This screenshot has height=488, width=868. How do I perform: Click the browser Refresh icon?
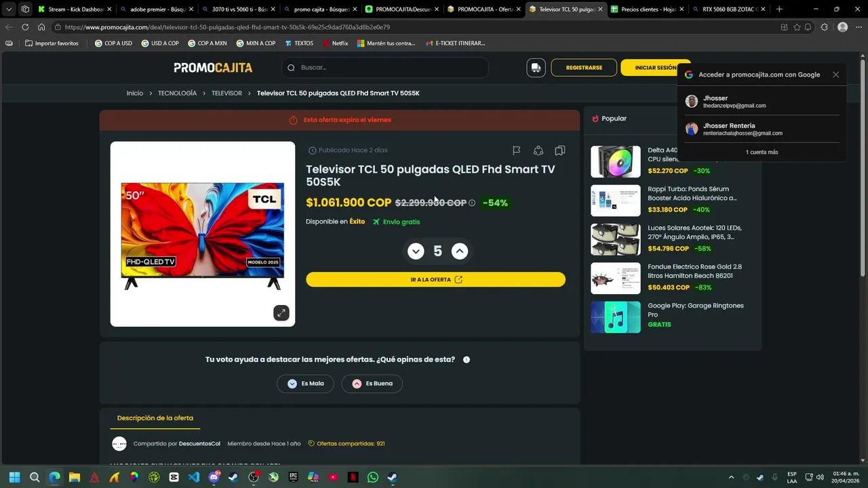[25, 27]
